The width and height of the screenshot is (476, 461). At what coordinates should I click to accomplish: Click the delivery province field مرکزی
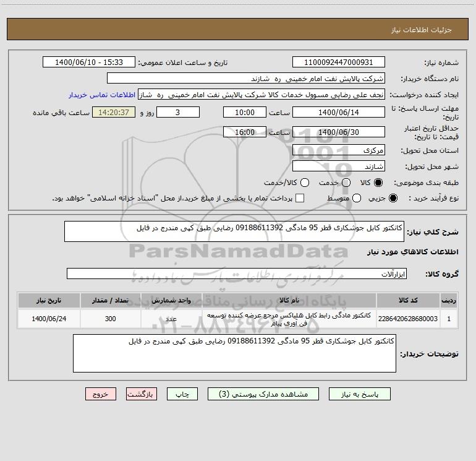point(339,150)
